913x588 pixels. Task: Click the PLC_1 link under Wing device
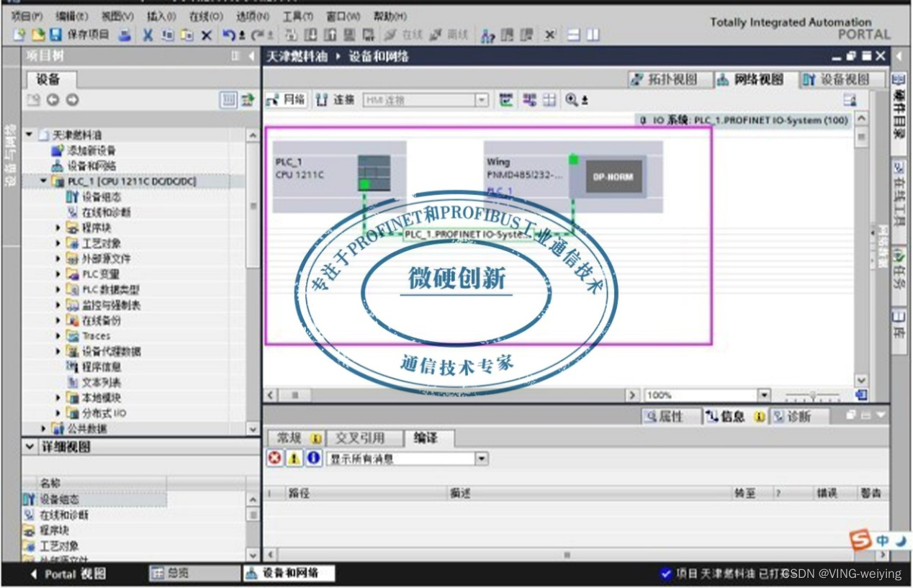point(500,191)
